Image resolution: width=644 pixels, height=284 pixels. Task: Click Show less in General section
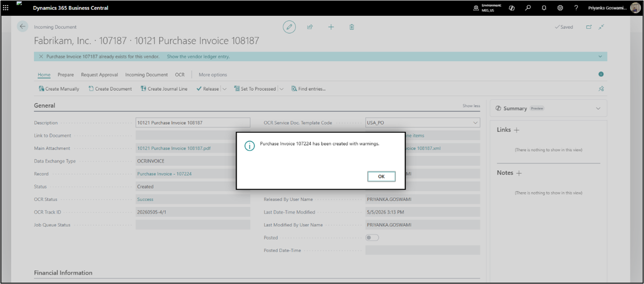click(471, 106)
